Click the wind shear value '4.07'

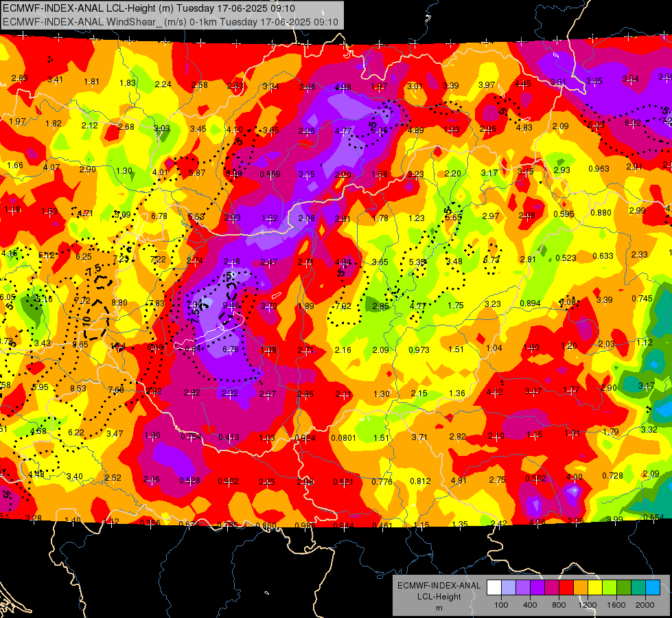point(51,168)
